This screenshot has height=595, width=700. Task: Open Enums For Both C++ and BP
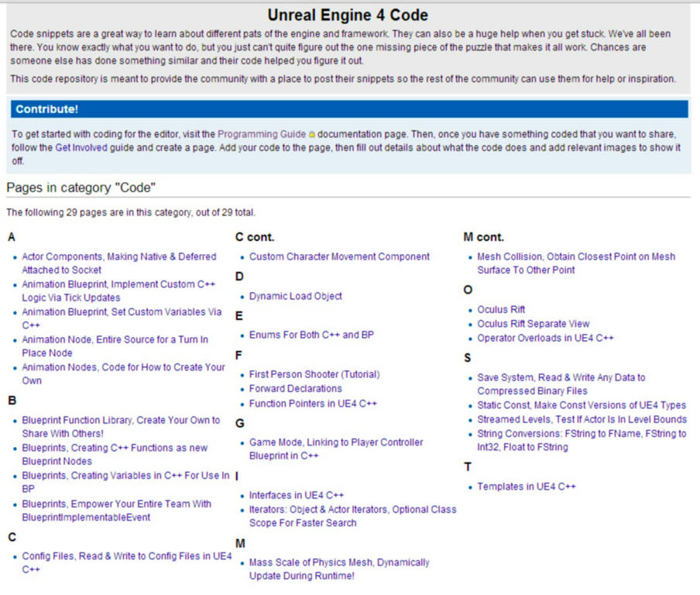(x=311, y=335)
